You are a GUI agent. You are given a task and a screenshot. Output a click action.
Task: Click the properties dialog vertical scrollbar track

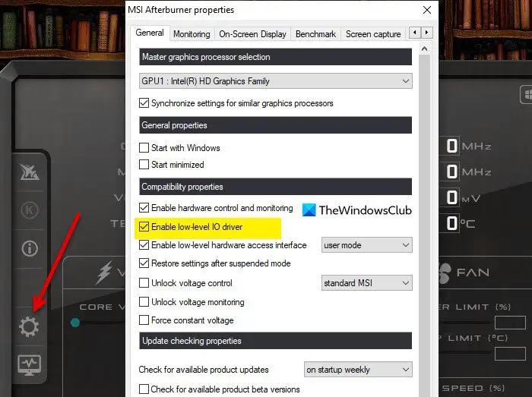click(x=424, y=224)
